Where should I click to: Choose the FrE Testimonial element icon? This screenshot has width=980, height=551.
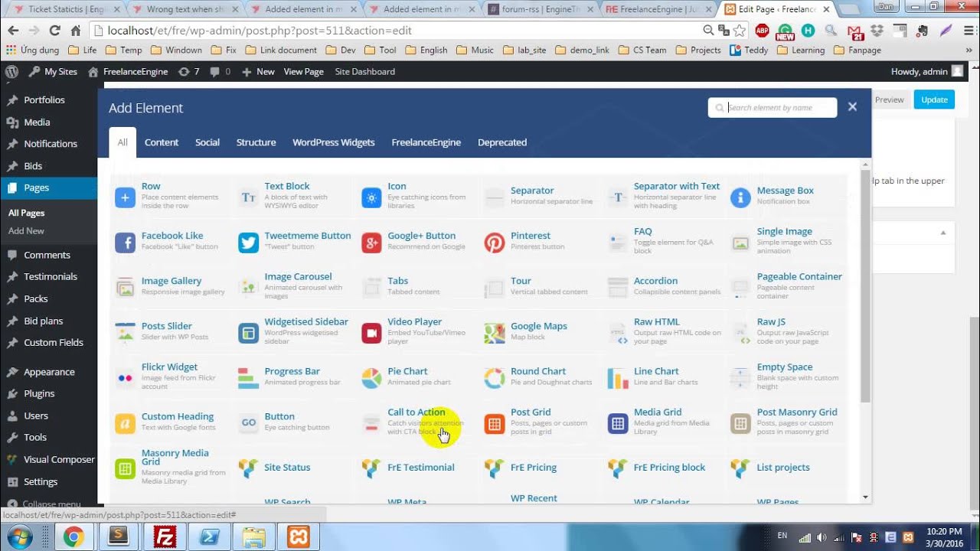point(371,468)
